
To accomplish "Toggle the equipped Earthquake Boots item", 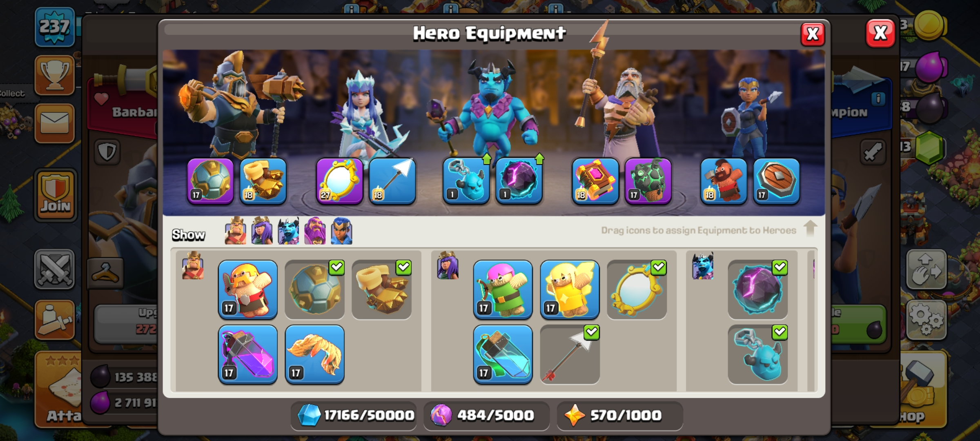I will [315, 290].
